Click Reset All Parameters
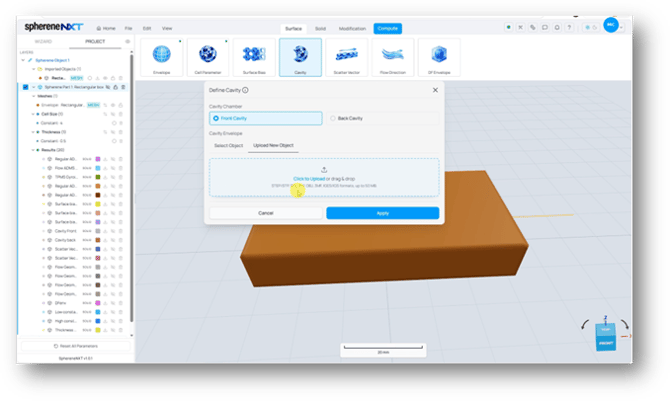Screen dimensions: 670x401 tap(76, 346)
